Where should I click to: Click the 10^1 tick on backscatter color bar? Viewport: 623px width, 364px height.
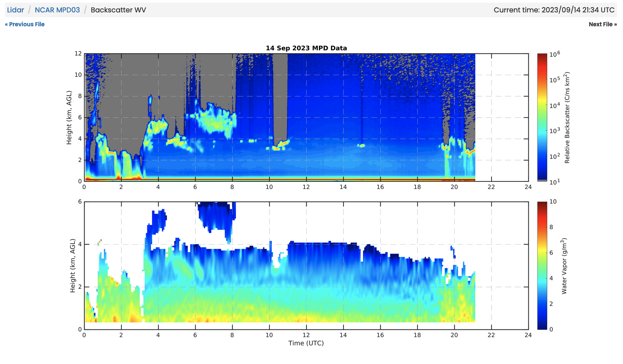click(x=554, y=182)
